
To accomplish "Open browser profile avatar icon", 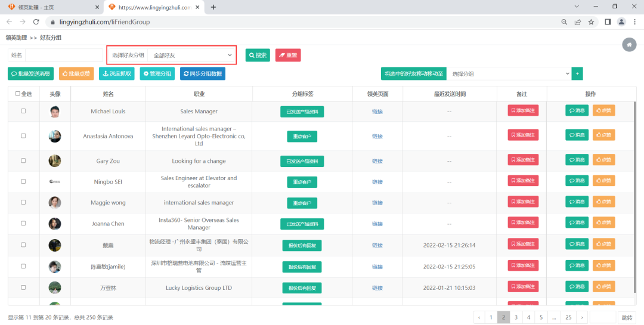I will point(621,22).
